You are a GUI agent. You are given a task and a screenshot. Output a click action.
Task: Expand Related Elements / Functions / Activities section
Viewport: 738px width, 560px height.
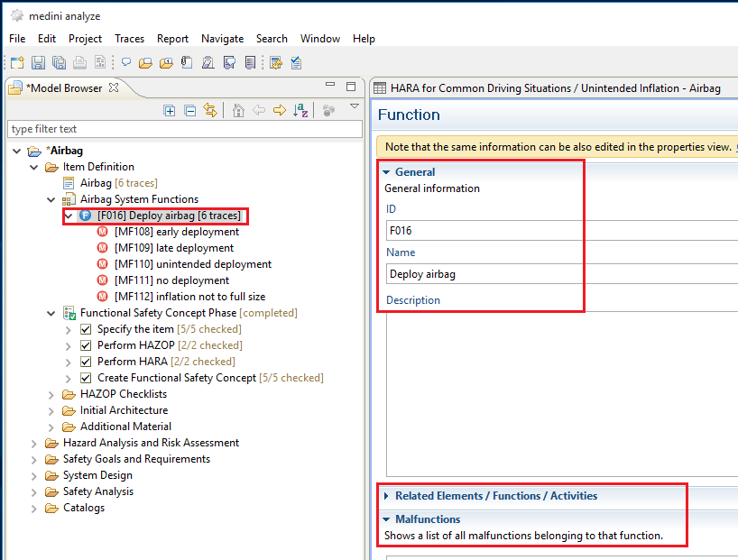pyautogui.click(x=386, y=496)
